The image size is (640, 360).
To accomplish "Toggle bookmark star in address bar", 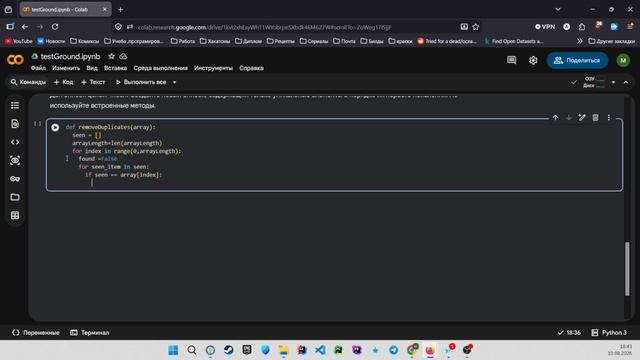I will [476, 27].
